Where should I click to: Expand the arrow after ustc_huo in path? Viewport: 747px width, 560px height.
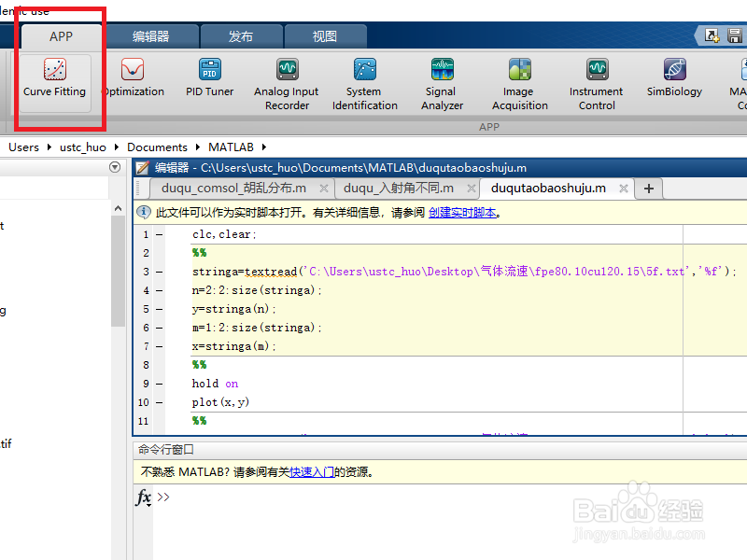pyautogui.click(x=116, y=147)
